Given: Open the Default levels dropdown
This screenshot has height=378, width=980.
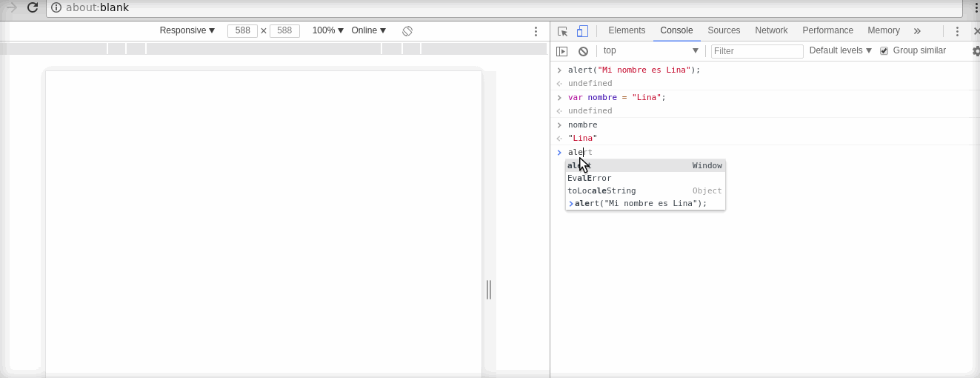Looking at the screenshot, I should [841, 50].
